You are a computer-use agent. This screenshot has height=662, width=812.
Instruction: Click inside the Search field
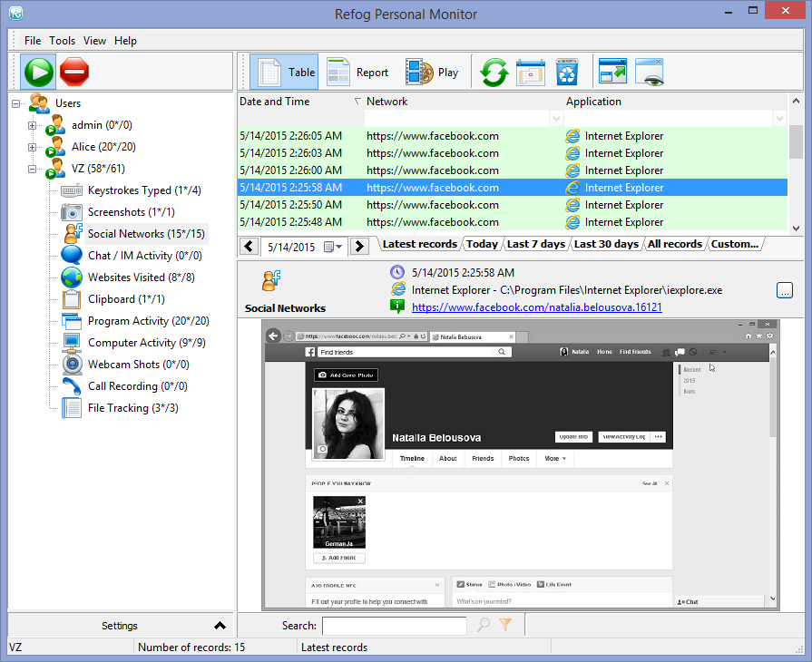click(x=394, y=626)
